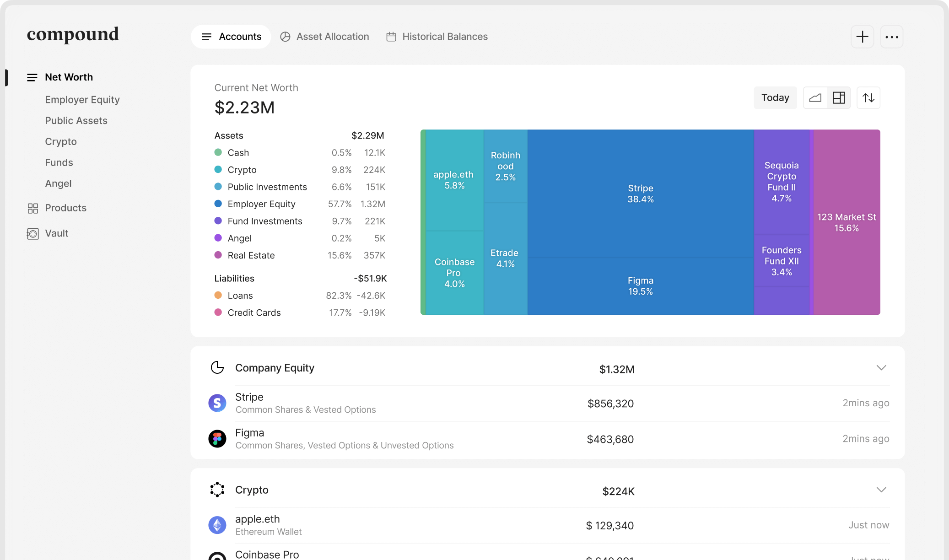
Task: Open the Today date range selector
Action: pos(775,97)
